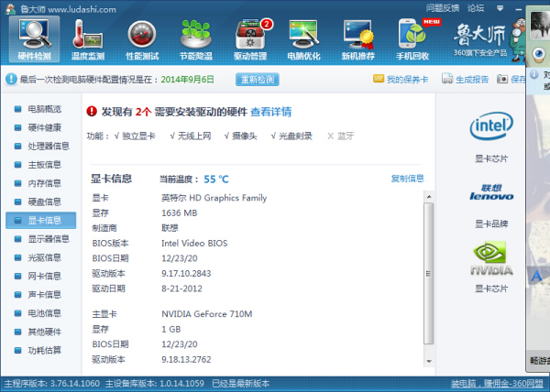Select 声卡信息 in the sidebar
Image resolution: width=550 pixels, height=392 pixels.
click(40, 295)
